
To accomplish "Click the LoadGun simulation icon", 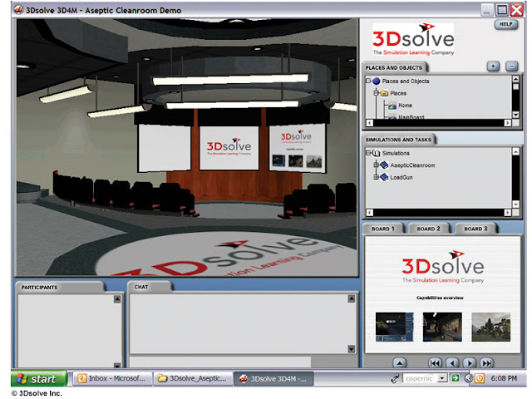I will point(384,177).
